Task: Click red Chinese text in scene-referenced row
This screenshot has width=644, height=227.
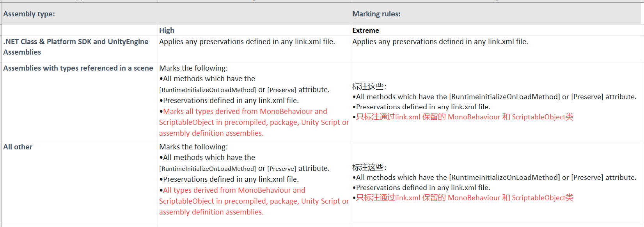Action: pyautogui.click(x=464, y=117)
